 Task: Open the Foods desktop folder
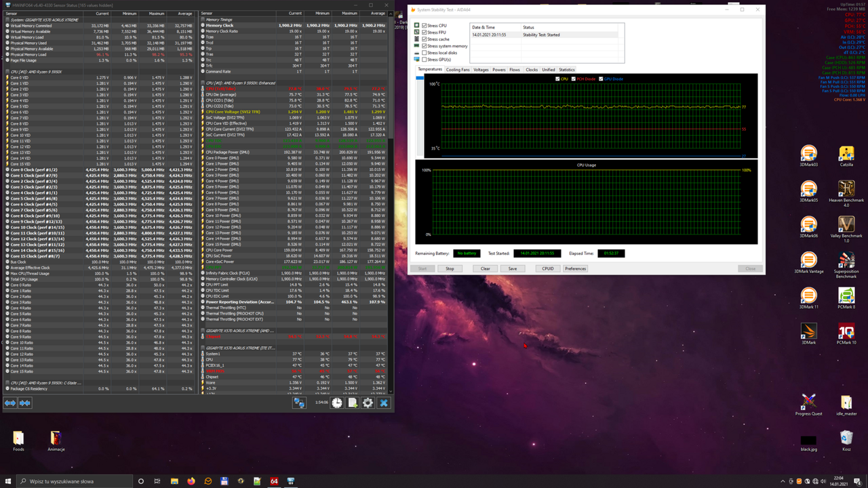coord(18,441)
